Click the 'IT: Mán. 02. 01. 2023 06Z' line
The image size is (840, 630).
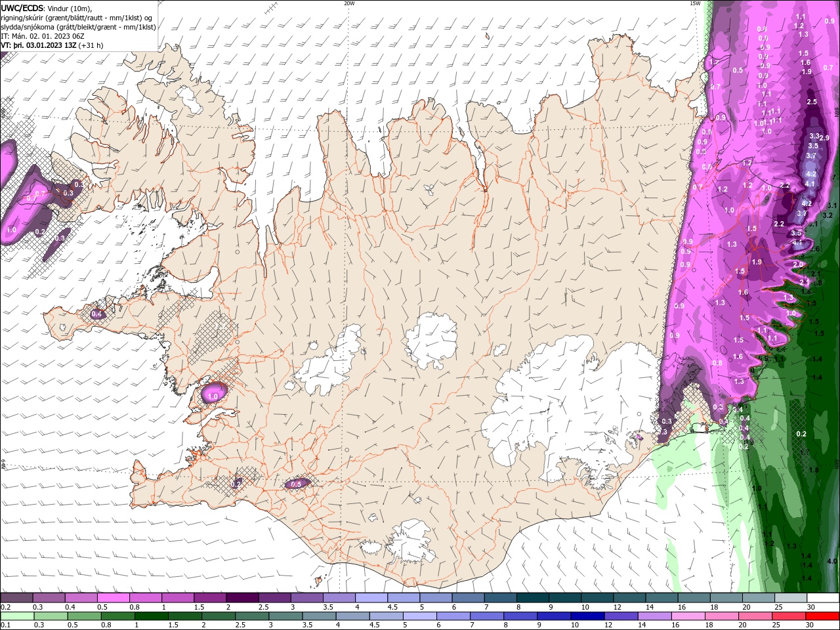(43, 36)
